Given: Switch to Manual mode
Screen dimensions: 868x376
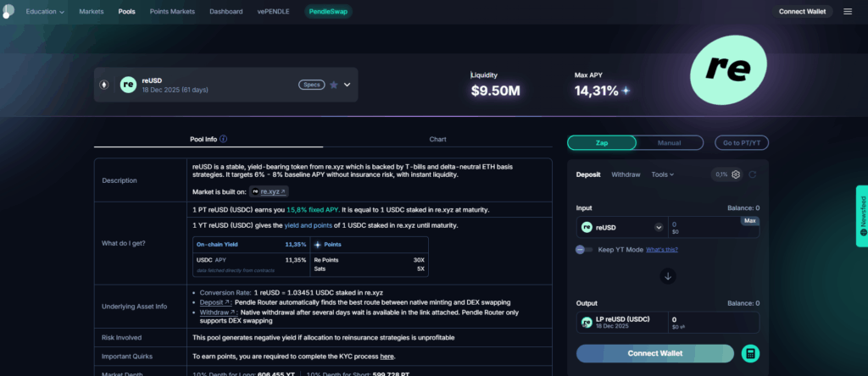Looking at the screenshot, I should coord(669,143).
